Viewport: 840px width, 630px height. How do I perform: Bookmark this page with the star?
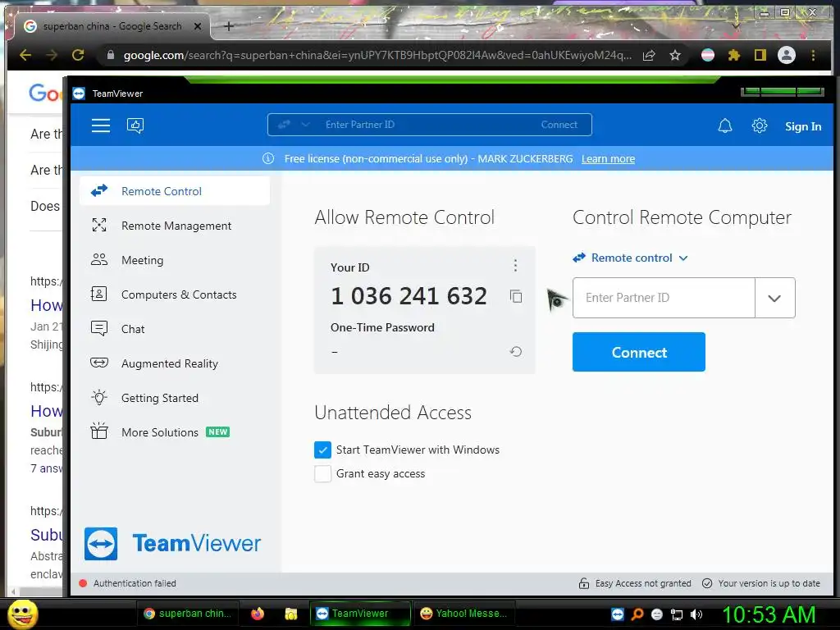pos(675,55)
